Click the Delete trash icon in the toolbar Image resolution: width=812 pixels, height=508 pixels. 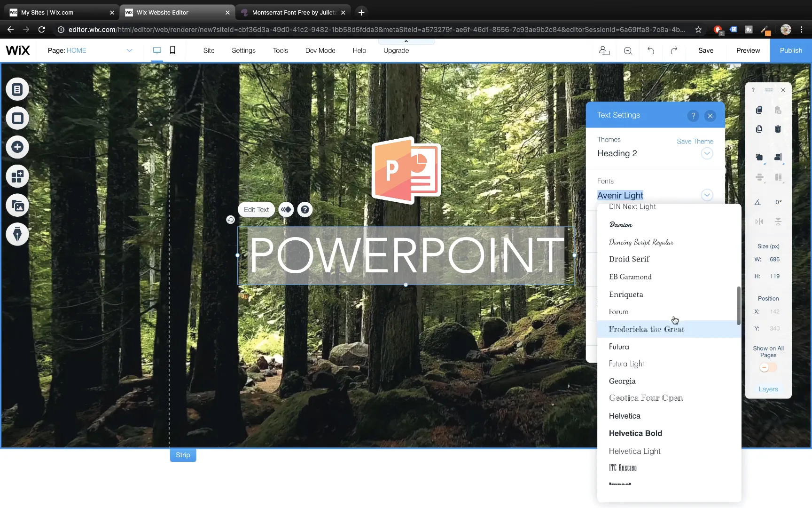[x=778, y=129]
